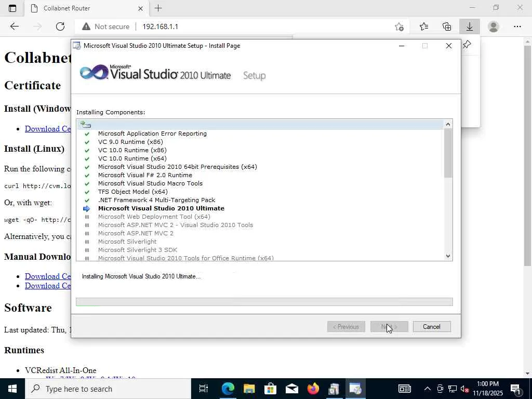Viewport: 532px width, 399px height.
Task: Select Microsoft Silverlight 3 SDK row
Action: pos(138,250)
